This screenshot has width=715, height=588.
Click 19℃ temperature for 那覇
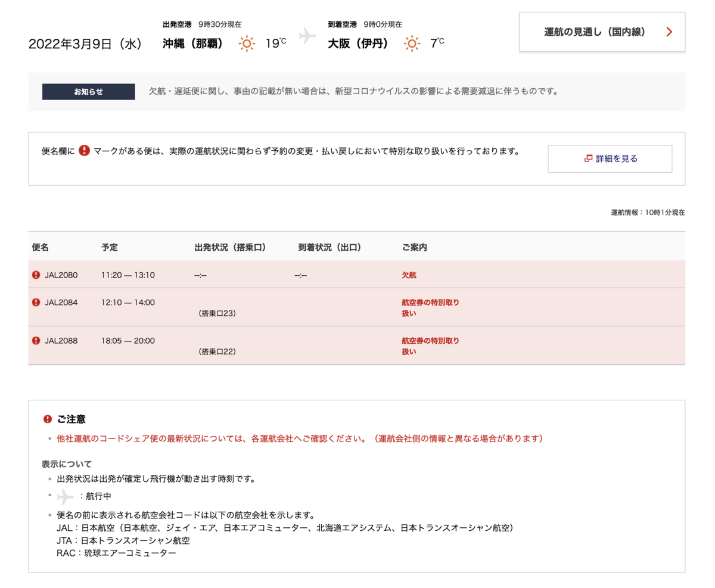(275, 43)
